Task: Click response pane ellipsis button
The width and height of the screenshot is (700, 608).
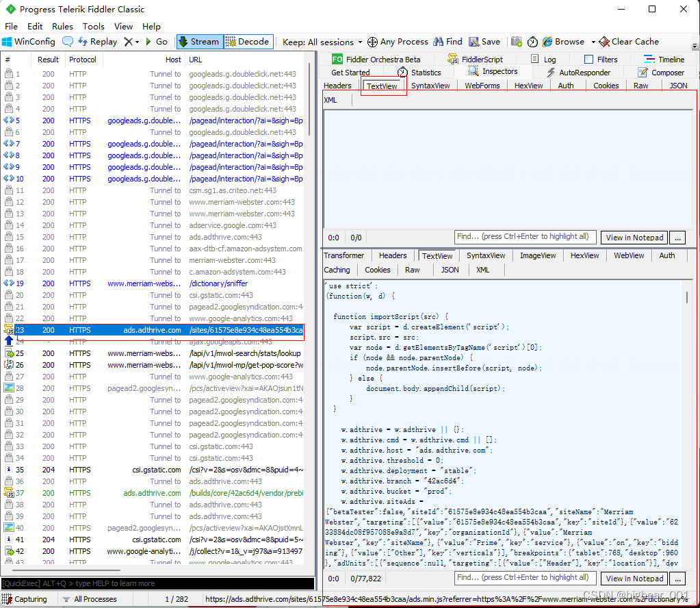Action: 677,579
